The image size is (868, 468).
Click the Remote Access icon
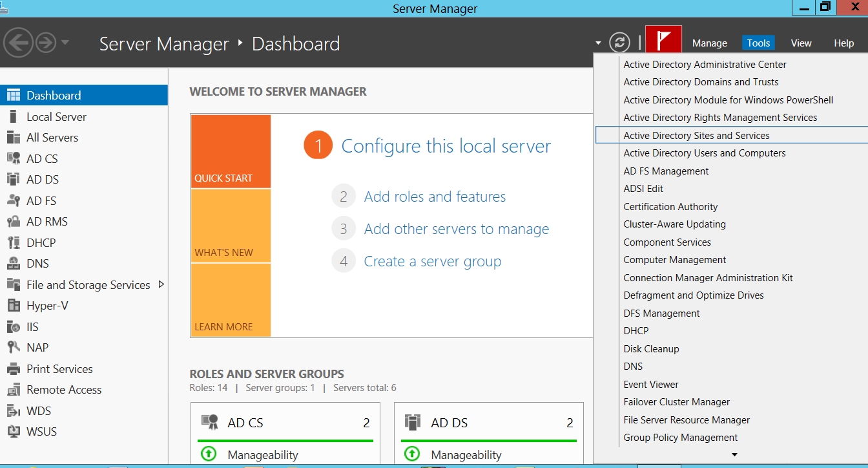point(14,390)
